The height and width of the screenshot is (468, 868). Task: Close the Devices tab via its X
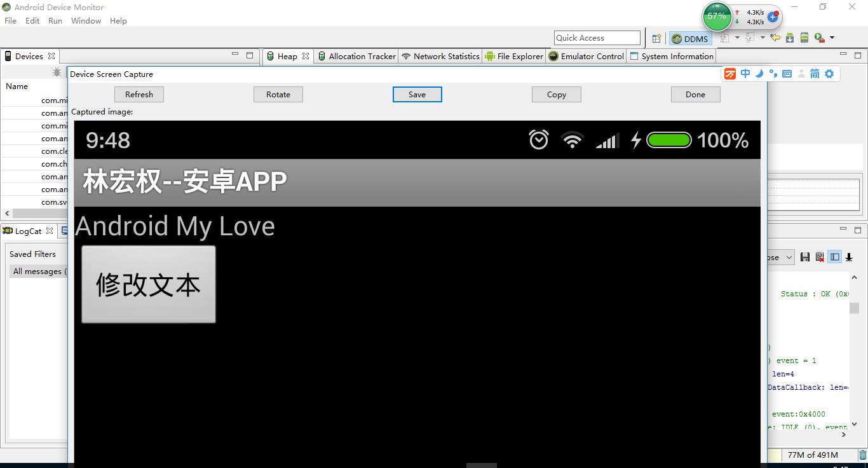(x=51, y=56)
